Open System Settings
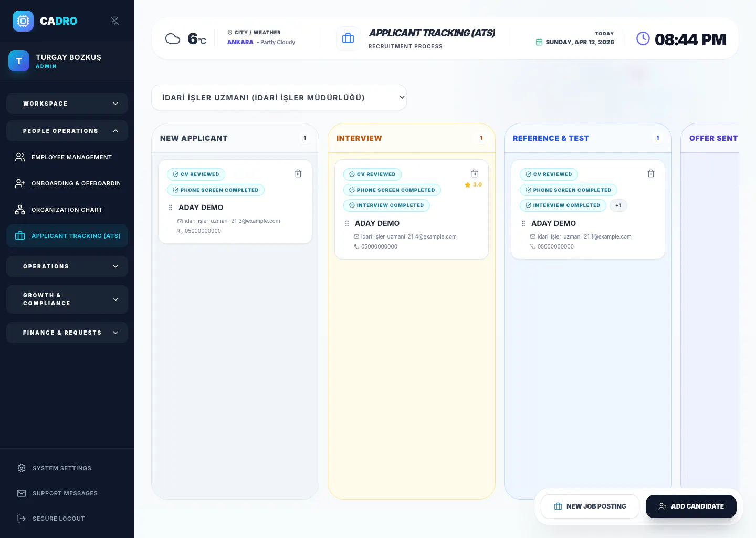 click(67, 468)
